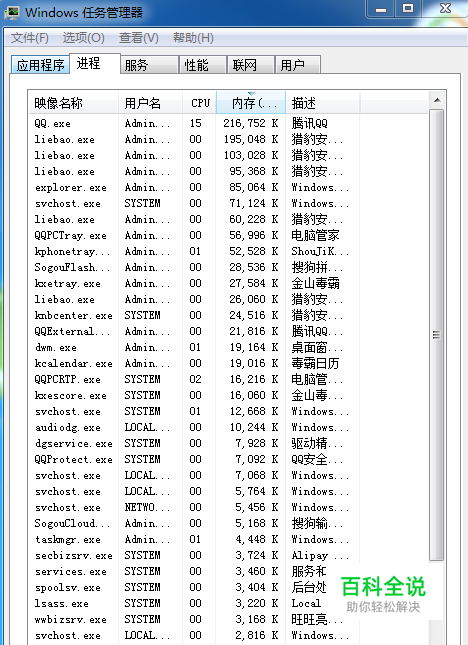The width and height of the screenshot is (468, 645).
Task: Click the Task Manager title bar icon
Action: [12, 12]
